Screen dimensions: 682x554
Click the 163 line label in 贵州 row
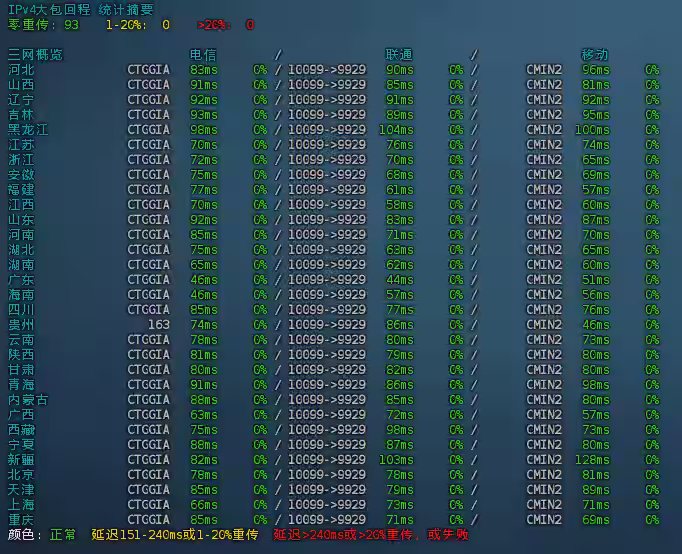pos(159,325)
